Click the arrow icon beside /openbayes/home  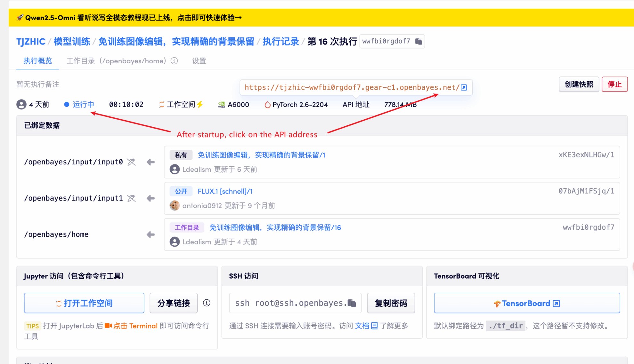(150, 235)
